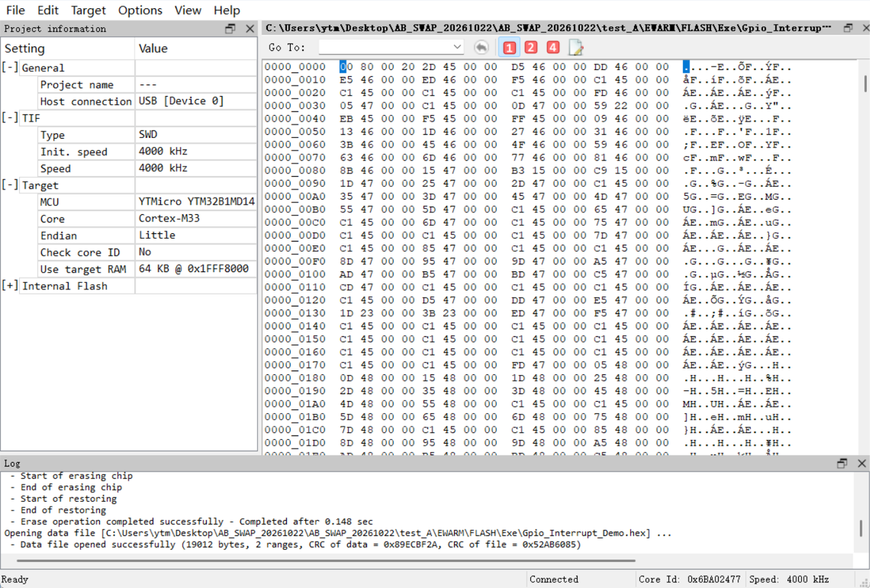Click the MCU value YTMicro YTM32B1MD14
Image resolution: width=870 pixels, height=588 pixels.
[196, 202]
